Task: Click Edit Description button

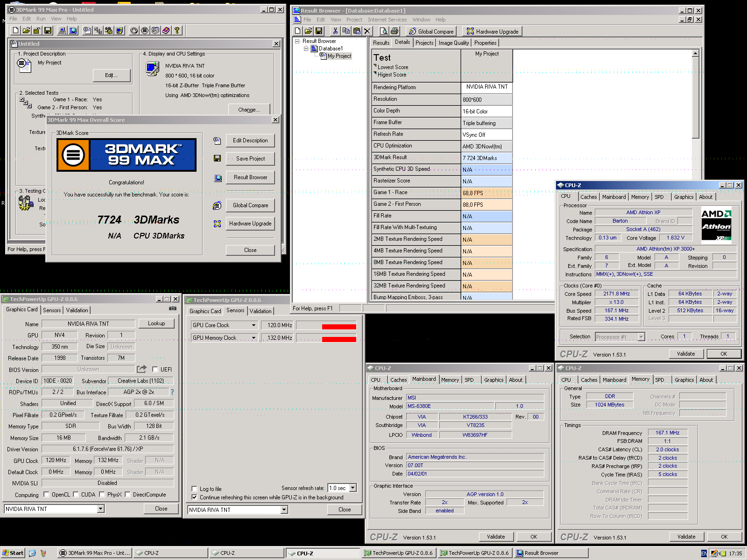Action: click(x=250, y=140)
